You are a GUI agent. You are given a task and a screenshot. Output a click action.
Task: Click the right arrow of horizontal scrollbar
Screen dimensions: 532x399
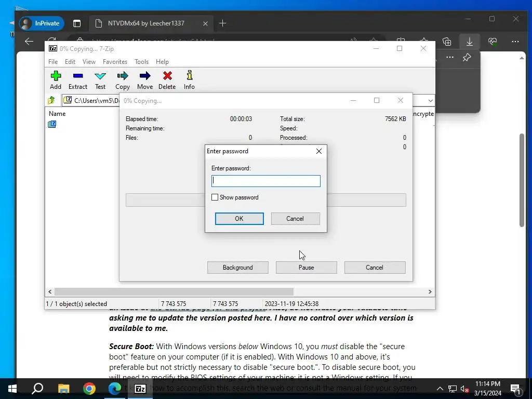point(430,292)
